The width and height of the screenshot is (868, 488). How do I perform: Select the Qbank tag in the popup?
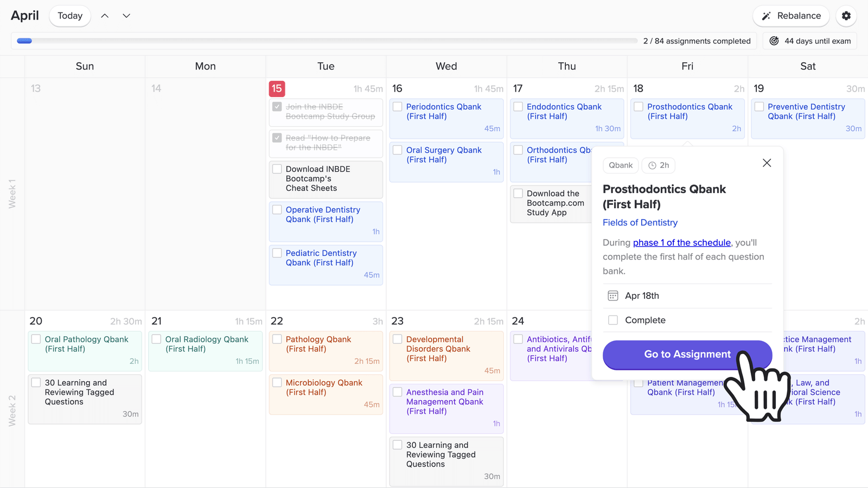620,165
